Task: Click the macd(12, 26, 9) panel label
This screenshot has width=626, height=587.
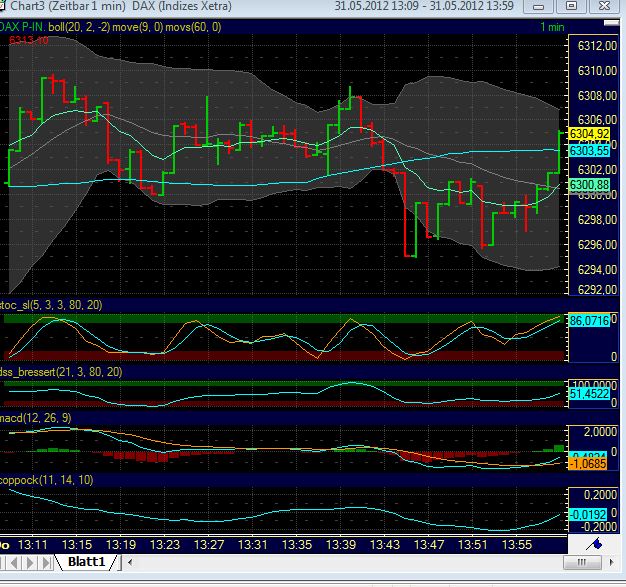Action: tap(36, 418)
